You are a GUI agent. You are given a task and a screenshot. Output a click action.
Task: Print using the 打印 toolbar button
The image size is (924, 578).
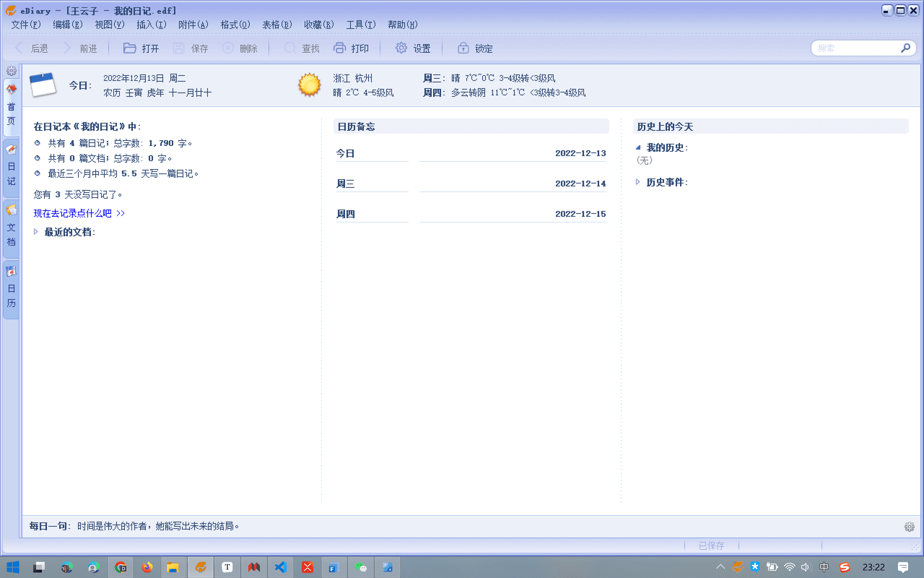[351, 48]
